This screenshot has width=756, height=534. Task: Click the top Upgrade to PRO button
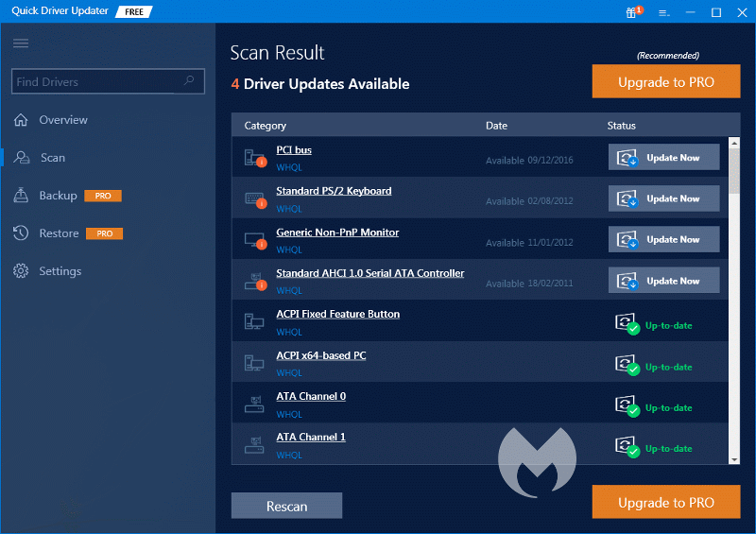[x=666, y=81]
